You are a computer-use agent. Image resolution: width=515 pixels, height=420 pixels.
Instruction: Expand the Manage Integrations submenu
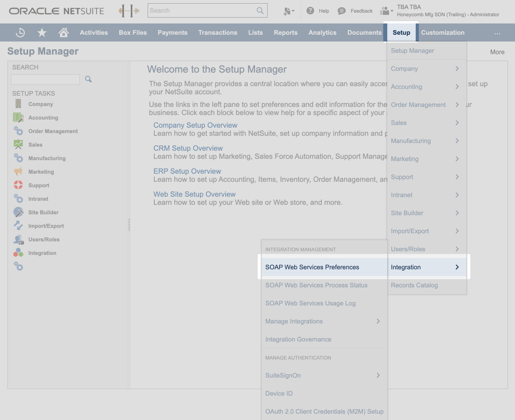pyautogui.click(x=378, y=321)
